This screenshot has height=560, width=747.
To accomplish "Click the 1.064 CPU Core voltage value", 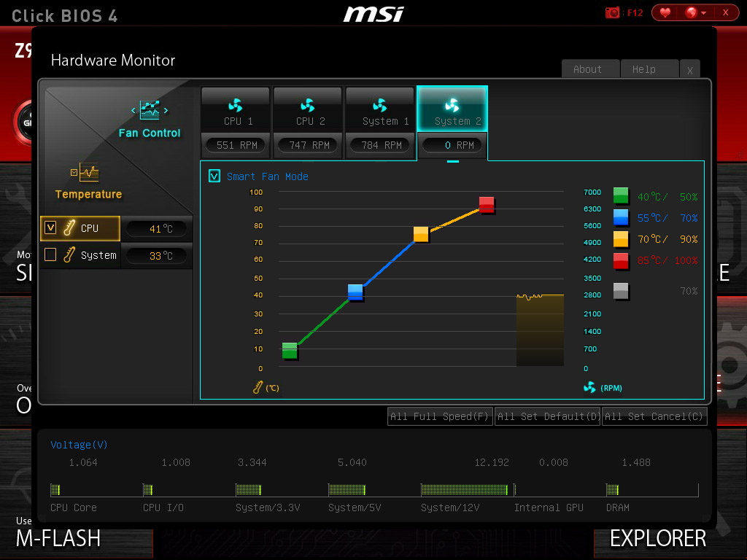I will tap(83, 462).
